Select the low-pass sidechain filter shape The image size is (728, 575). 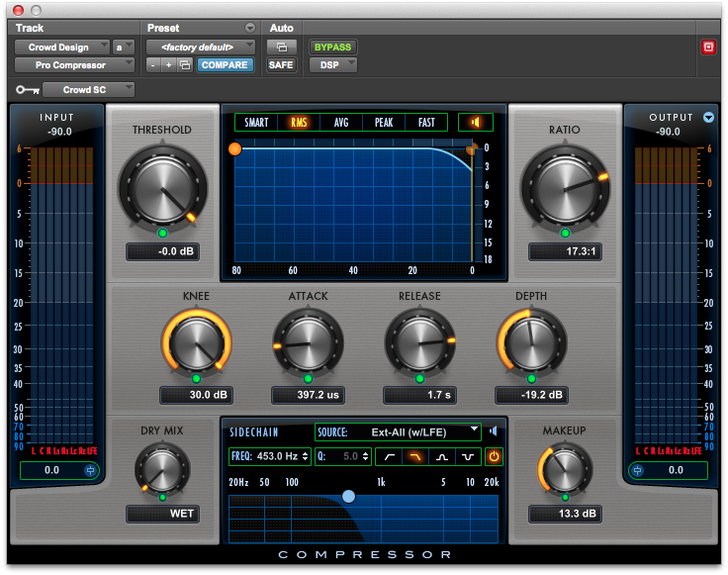point(417,457)
